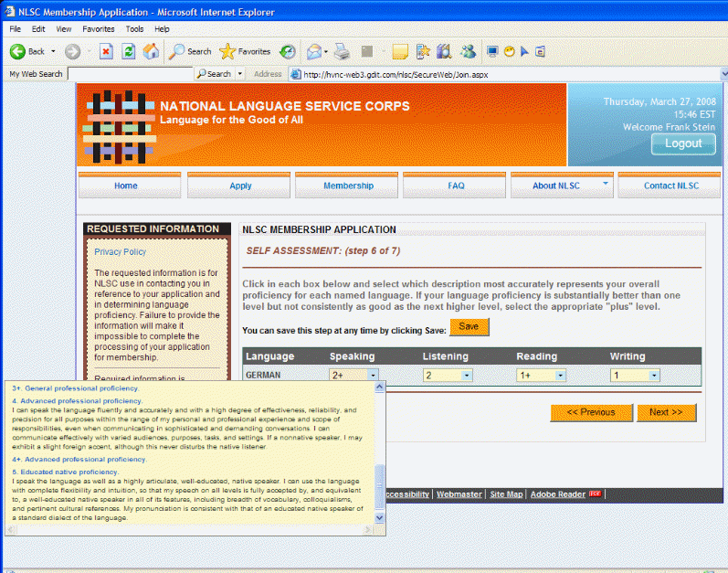Screen dimensions: 728x573
Task: Open the Edit menu
Action: point(38,29)
